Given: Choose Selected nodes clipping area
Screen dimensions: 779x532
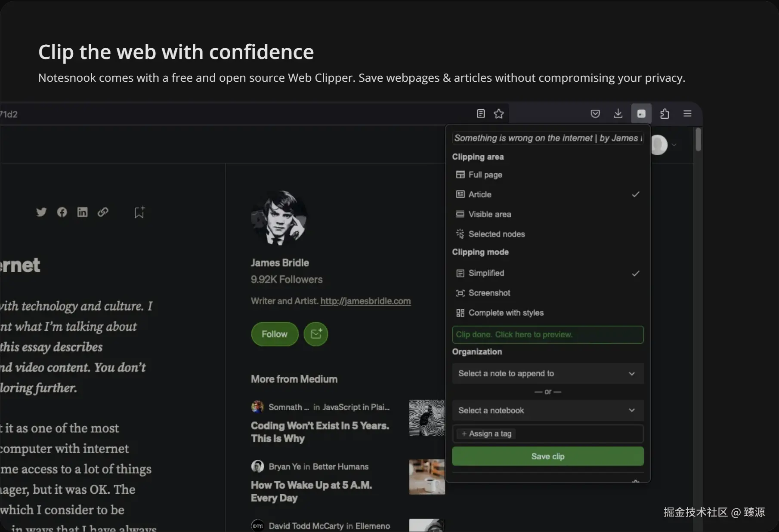Looking at the screenshot, I should point(548,234).
